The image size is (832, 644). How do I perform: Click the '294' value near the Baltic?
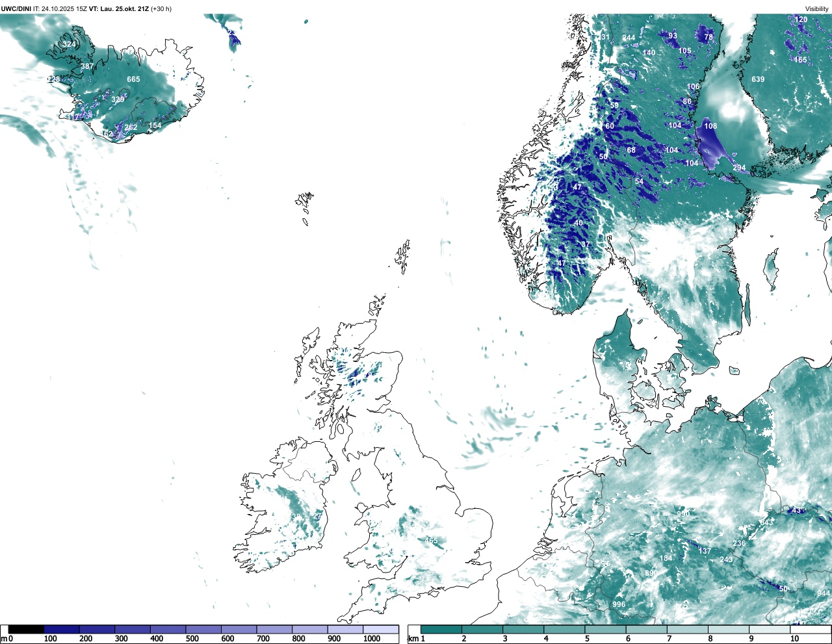pos(739,168)
